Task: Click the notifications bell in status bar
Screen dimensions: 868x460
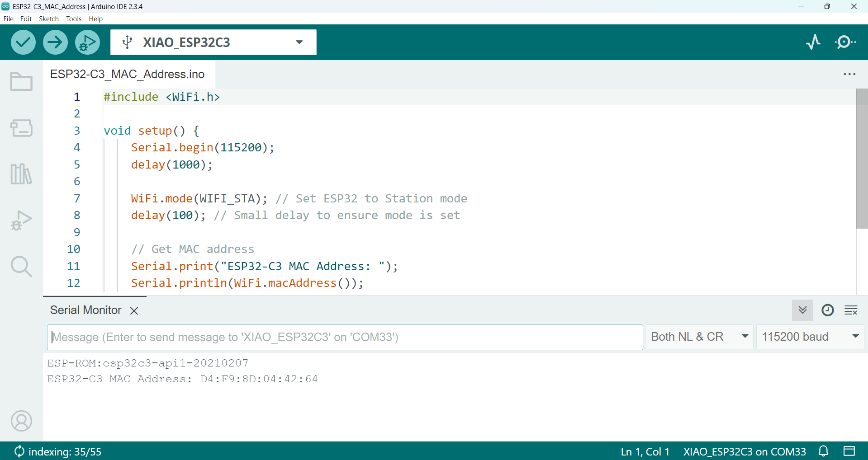Action: coord(824,451)
